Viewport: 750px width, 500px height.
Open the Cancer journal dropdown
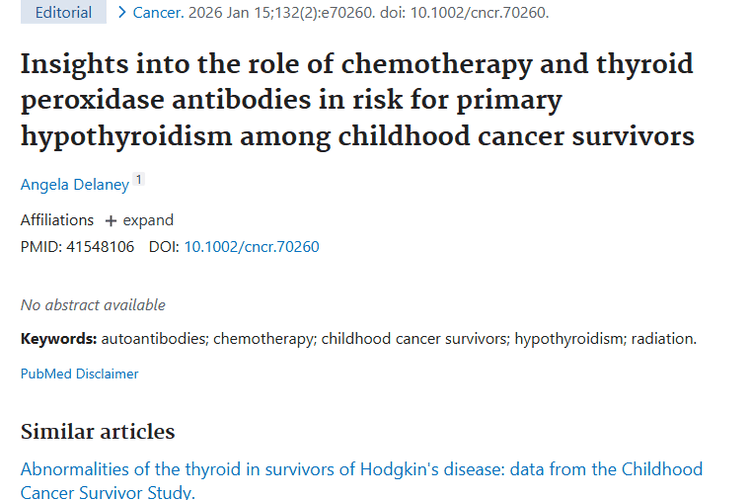154,13
